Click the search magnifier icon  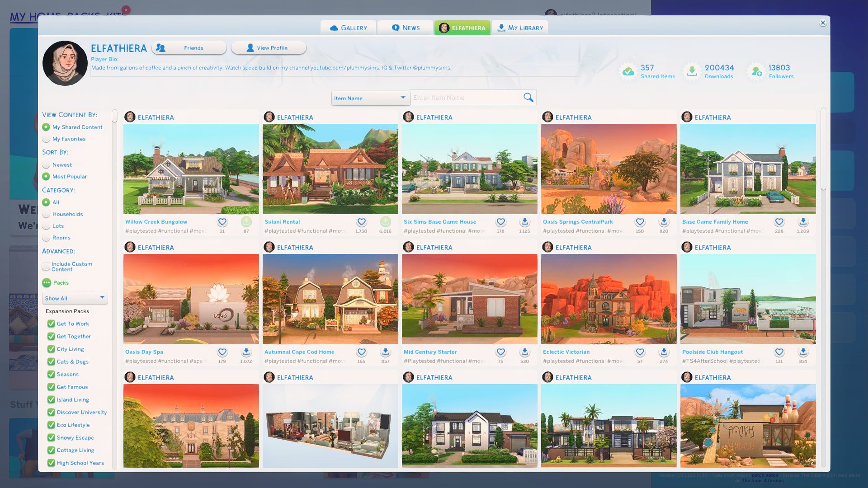528,97
